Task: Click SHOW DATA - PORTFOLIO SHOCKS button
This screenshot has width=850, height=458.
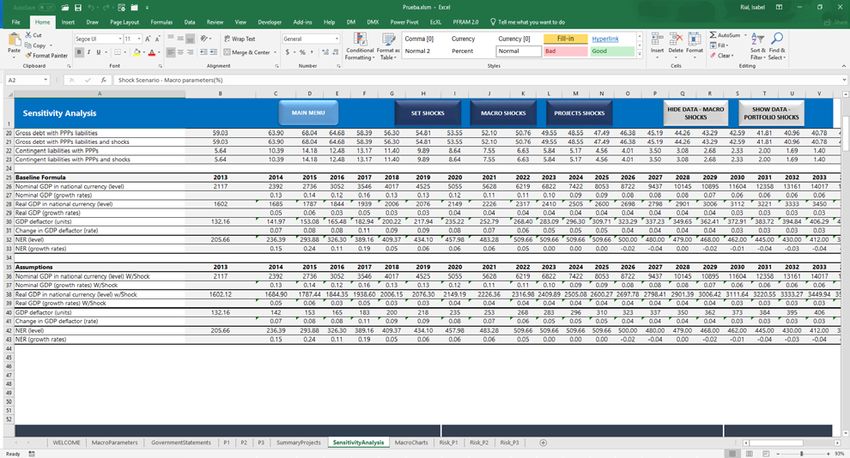Action: tap(771, 113)
